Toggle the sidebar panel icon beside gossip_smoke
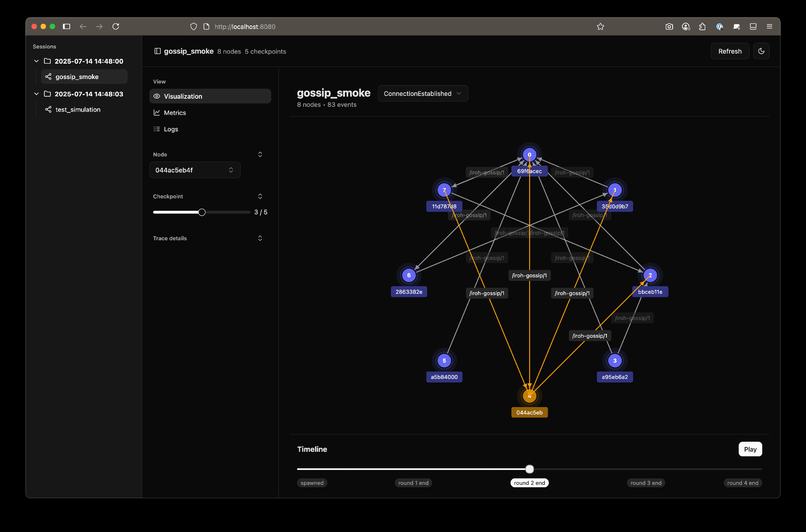806x532 pixels. [x=158, y=51]
